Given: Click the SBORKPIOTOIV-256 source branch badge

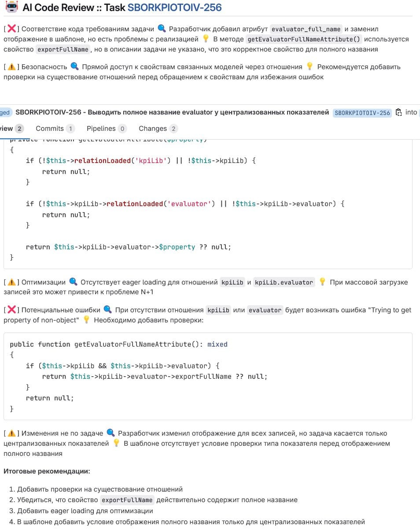Looking at the screenshot, I should point(362,113).
